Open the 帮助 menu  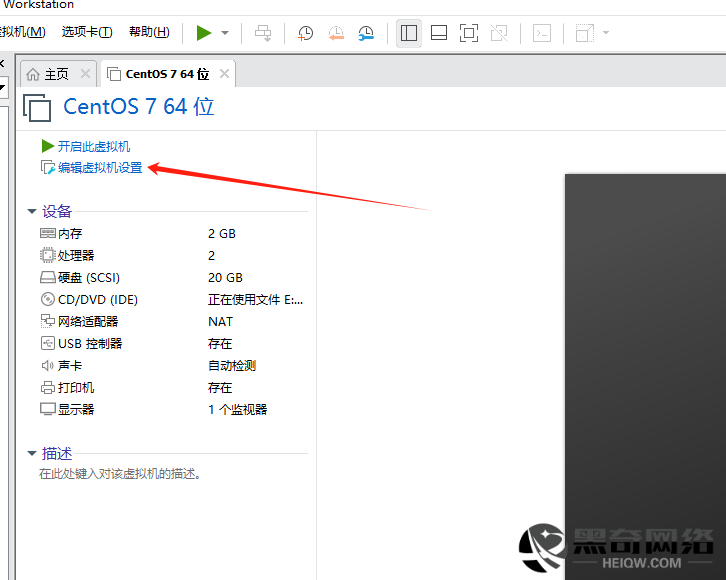[149, 32]
